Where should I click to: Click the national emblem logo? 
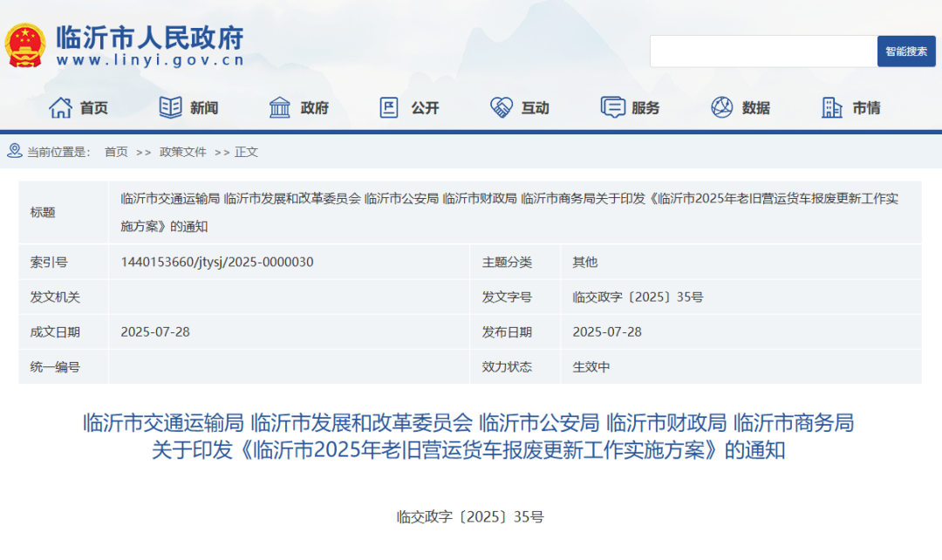click(25, 45)
